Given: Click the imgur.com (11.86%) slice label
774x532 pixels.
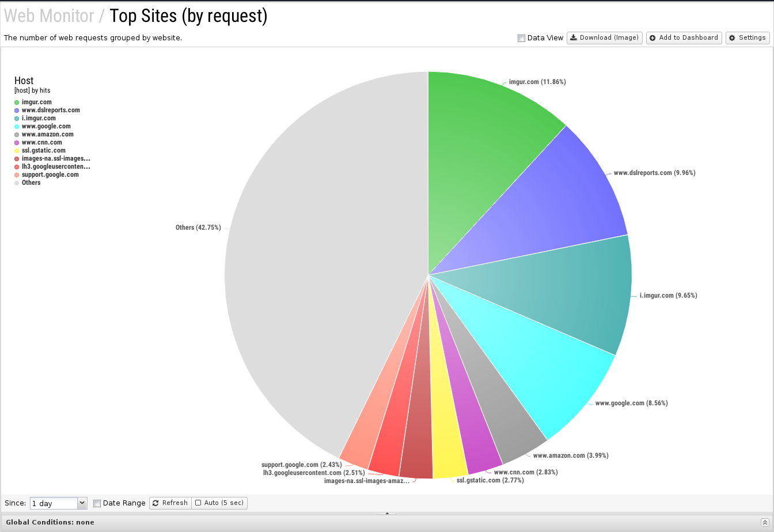Looking at the screenshot, I should tap(537, 82).
